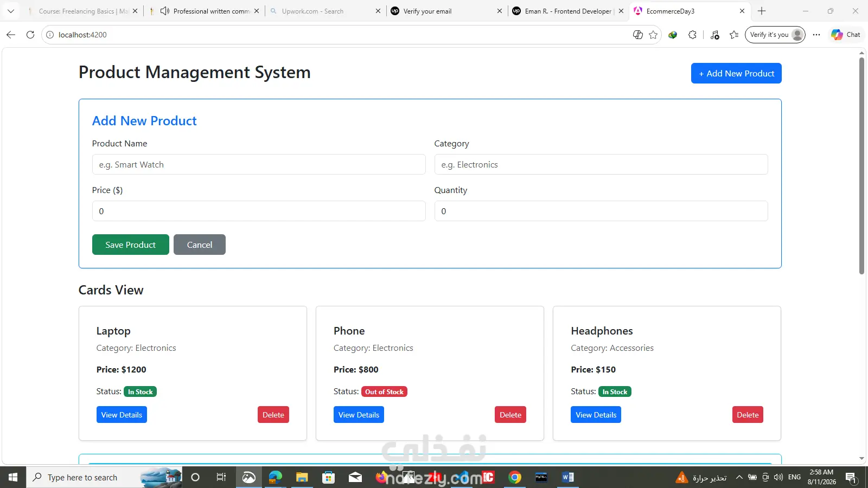This screenshot has width=868, height=488.
Task: Open a new browser tab
Action: coord(762,11)
